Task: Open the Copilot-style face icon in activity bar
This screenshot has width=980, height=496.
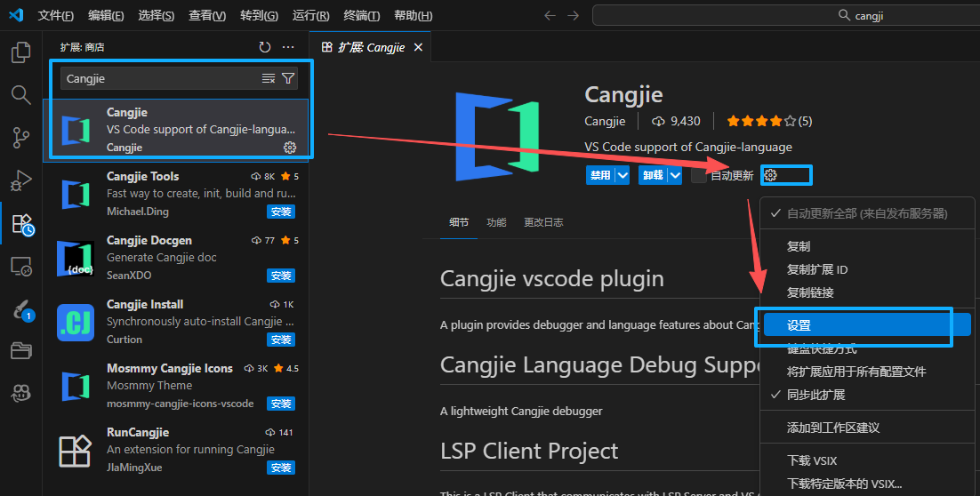Action: [x=20, y=393]
